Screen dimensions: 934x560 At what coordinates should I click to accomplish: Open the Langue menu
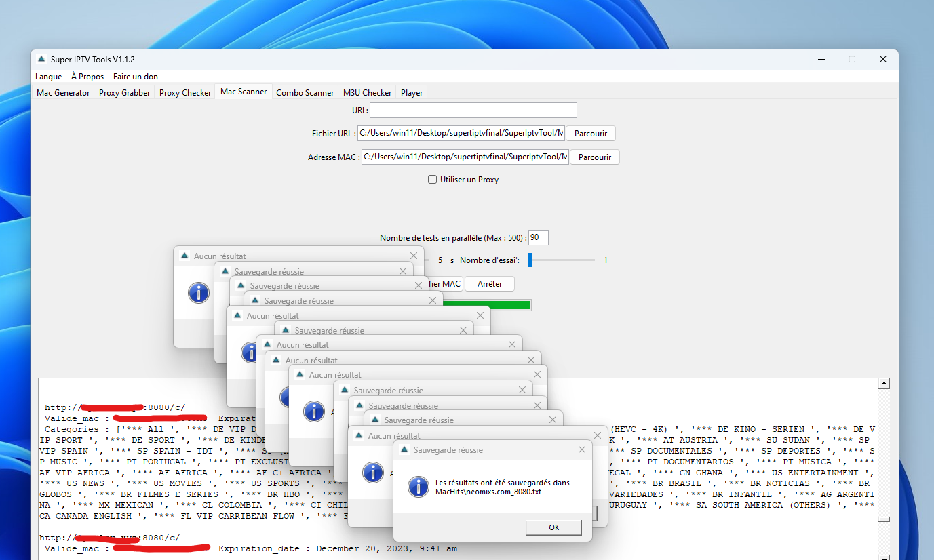[x=49, y=77]
